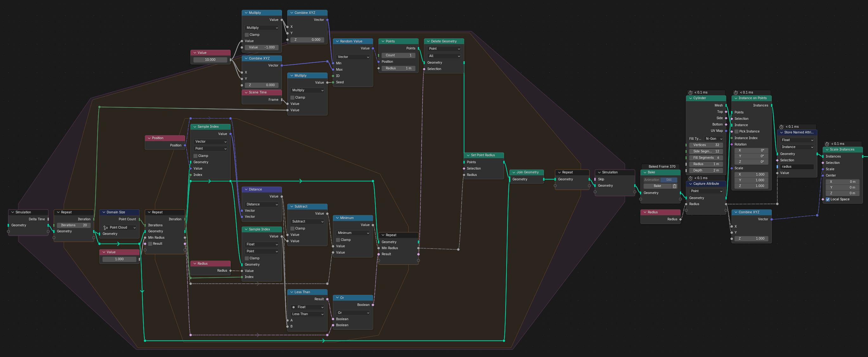Viewport: 868px width, 357px height.
Task: Collapse the Random Value node
Action: 337,42
